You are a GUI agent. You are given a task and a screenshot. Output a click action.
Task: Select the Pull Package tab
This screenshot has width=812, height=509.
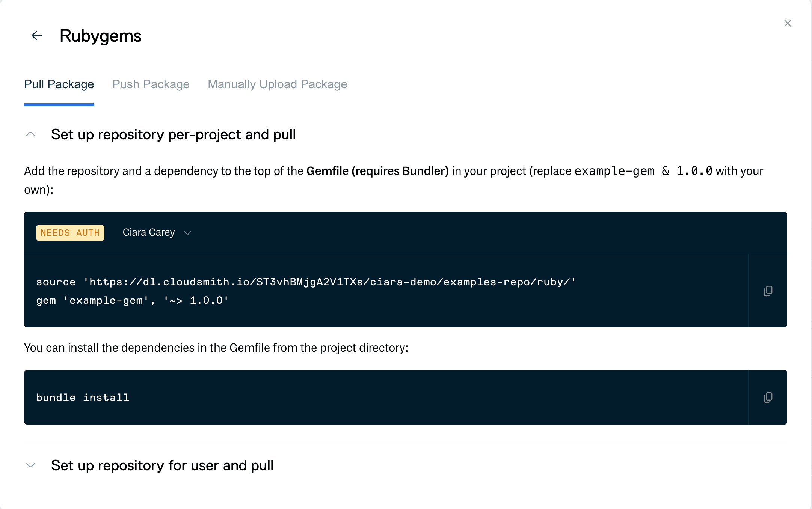pos(59,84)
